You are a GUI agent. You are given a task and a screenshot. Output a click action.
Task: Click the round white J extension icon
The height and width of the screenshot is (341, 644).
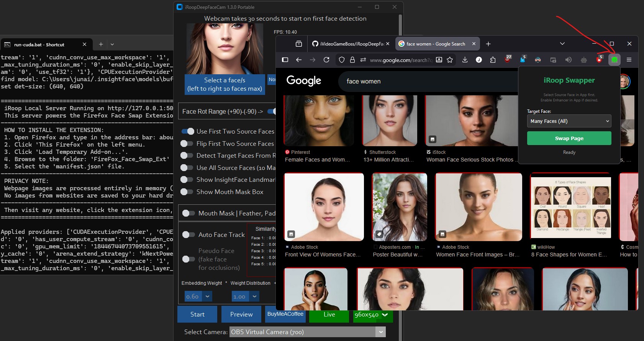pyautogui.click(x=479, y=60)
